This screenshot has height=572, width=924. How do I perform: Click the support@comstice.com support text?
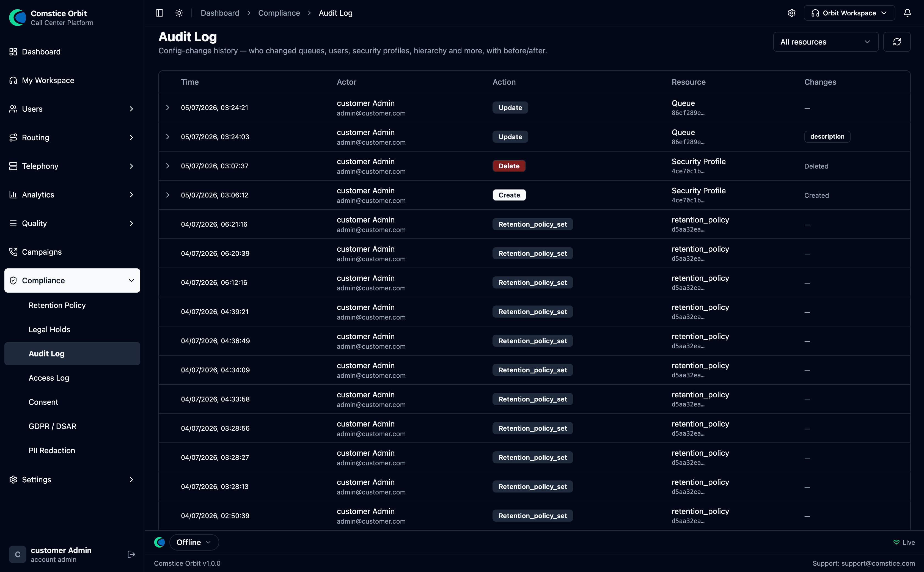pos(878,563)
